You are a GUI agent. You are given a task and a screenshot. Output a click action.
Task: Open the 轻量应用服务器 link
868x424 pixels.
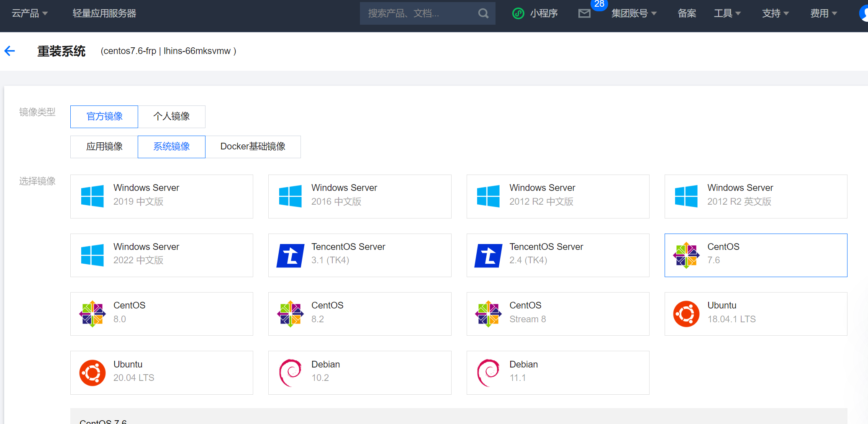tap(104, 13)
